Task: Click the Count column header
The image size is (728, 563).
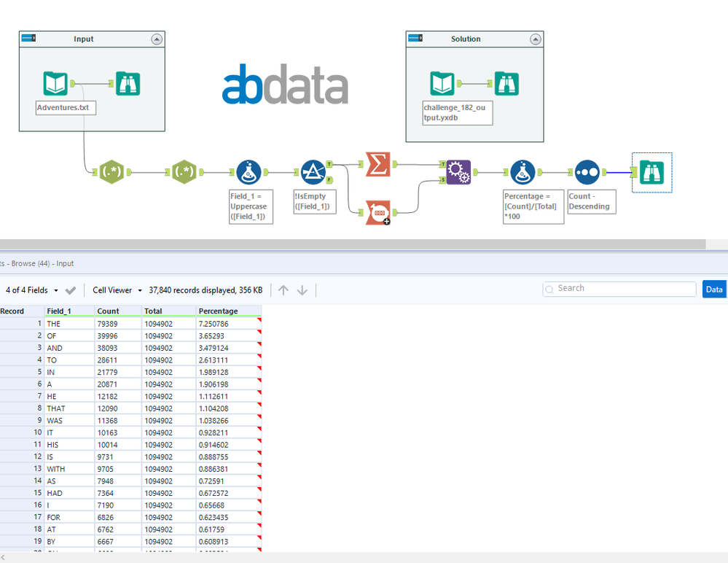Action: coord(118,311)
